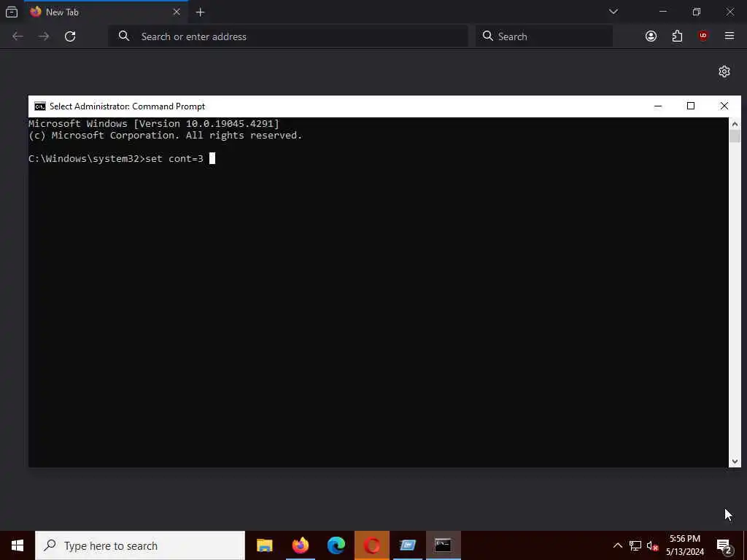Open Command Prompt title bar system icon
The width and height of the screenshot is (747, 560).
pos(40,106)
